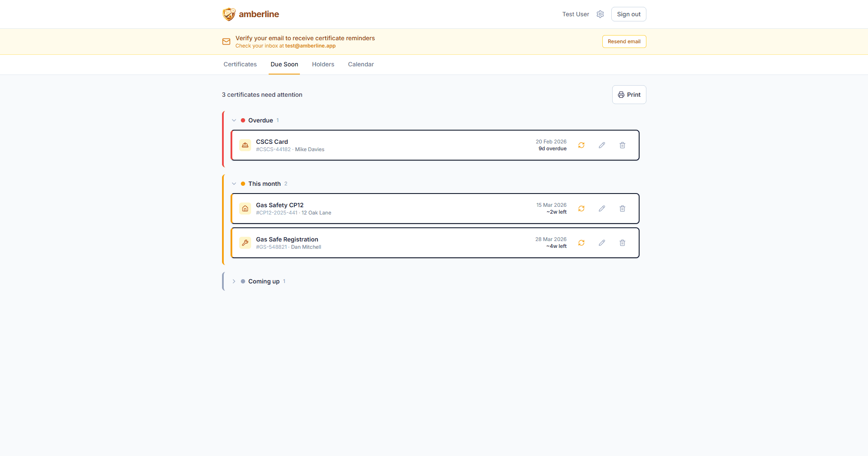Select the hard hat icon on CSCS Card
This screenshot has width=868, height=456.
pos(245,145)
